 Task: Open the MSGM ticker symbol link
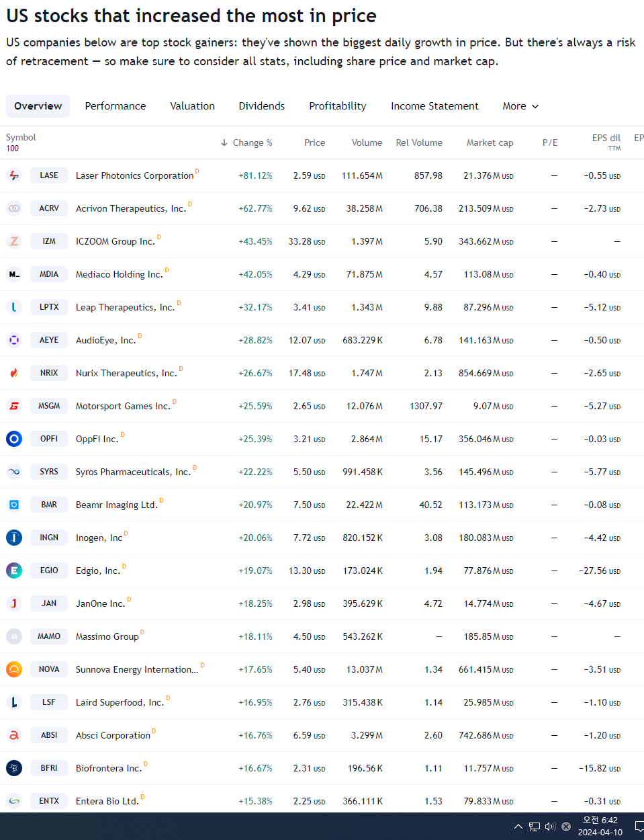(x=49, y=406)
